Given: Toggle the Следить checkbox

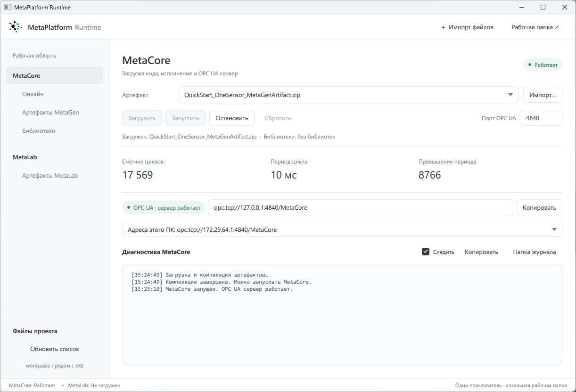Looking at the screenshot, I should point(426,252).
